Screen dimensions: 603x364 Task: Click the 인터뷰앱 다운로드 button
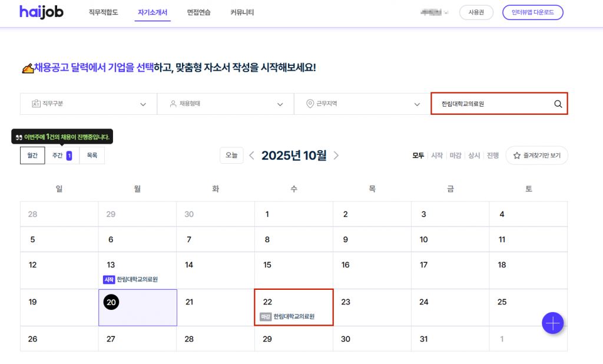532,12
